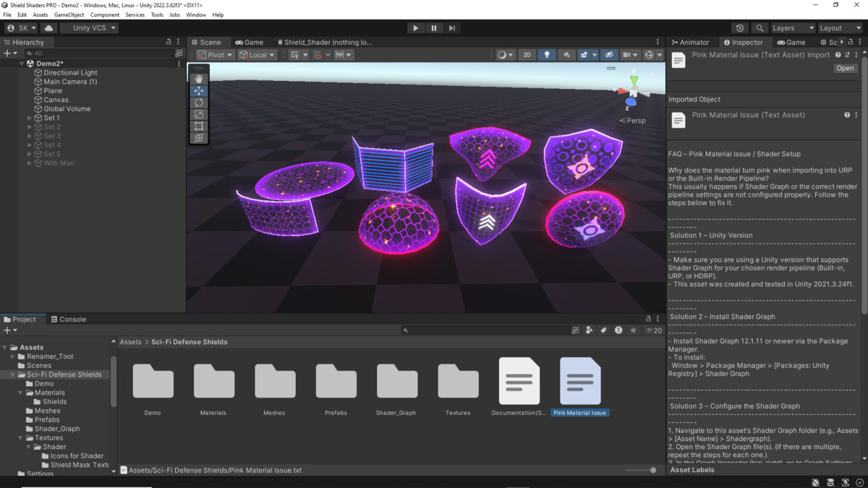This screenshot has height=488, width=868.
Task: Select the Pink Material Issue asset
Action: point(579,381)
